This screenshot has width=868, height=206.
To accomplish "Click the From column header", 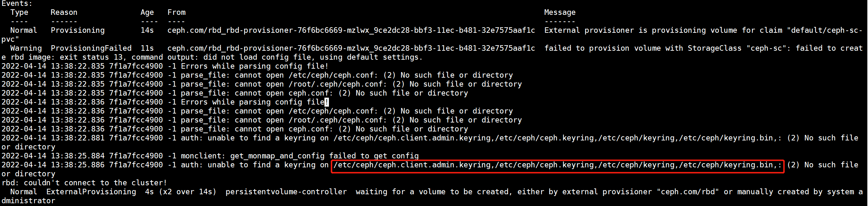I will pos(176,12).
